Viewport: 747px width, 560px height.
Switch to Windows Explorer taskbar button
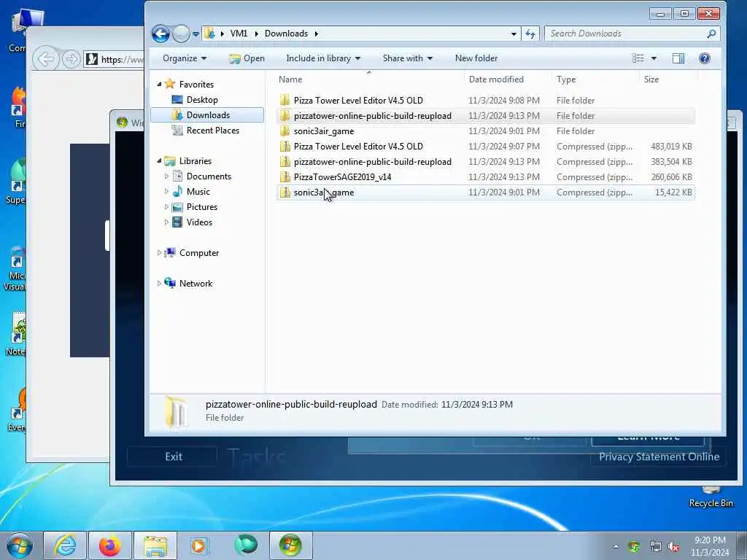[155, 545]
